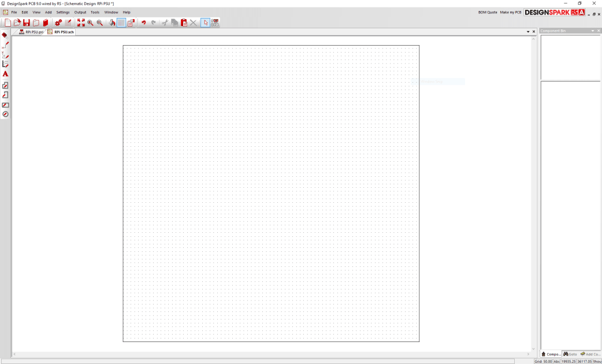Open Component Bin panel options dropdown

(x=593, y=31)
